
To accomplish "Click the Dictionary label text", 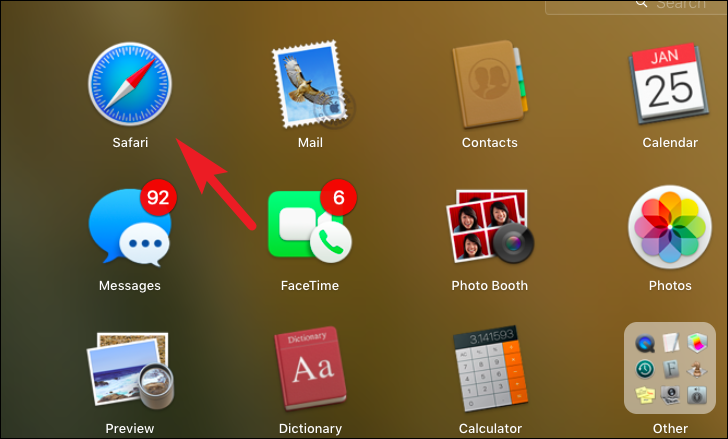I will click(310, 428).
